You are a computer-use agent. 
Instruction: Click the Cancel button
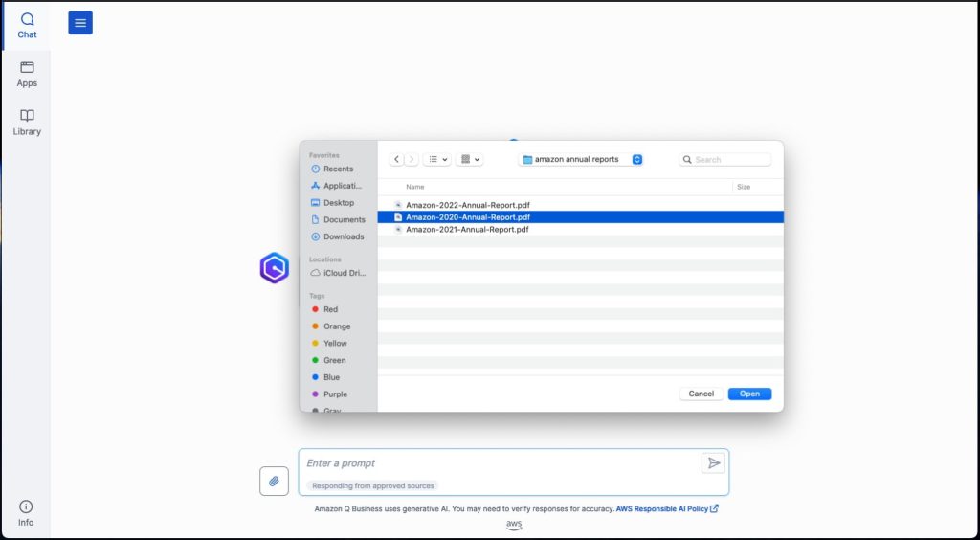[x=702, y=394]
